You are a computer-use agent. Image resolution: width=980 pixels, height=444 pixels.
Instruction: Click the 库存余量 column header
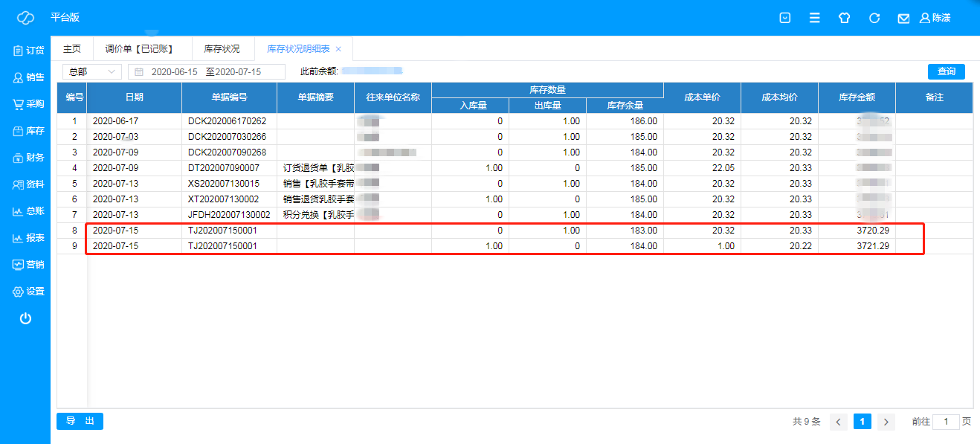tap(625, 106)
